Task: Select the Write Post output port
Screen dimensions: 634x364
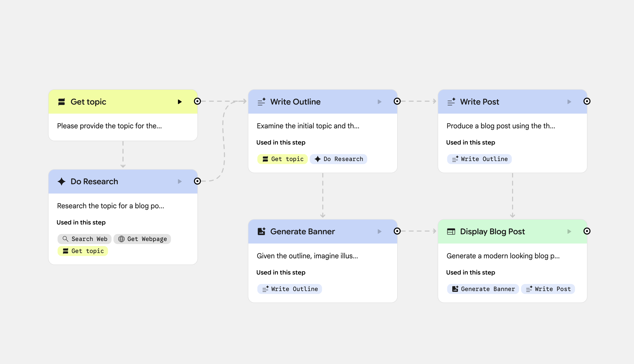Action: (587, 101)
